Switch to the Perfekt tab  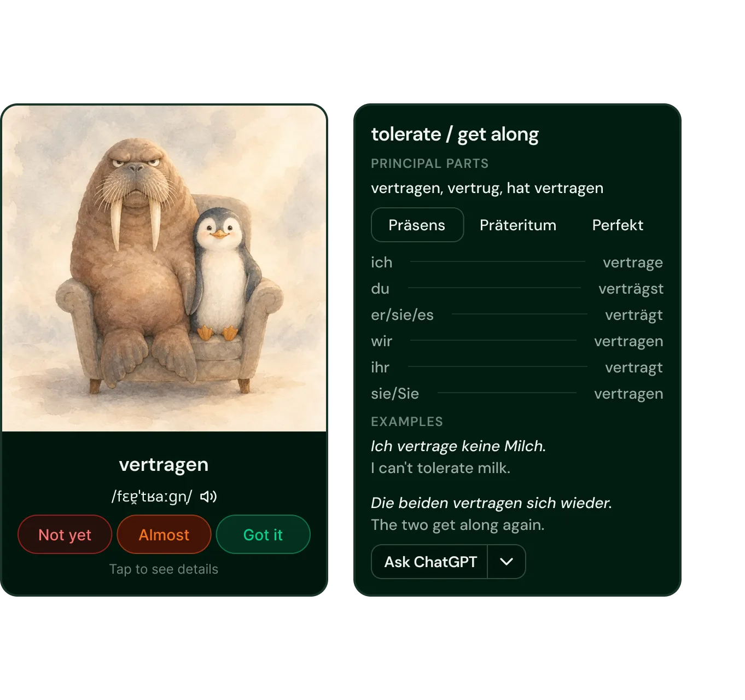618,225
